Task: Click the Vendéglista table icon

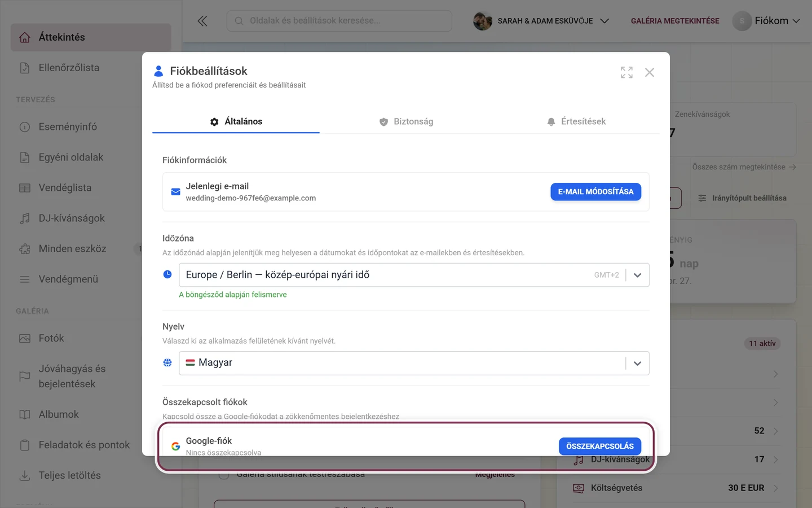Action: 25,188
